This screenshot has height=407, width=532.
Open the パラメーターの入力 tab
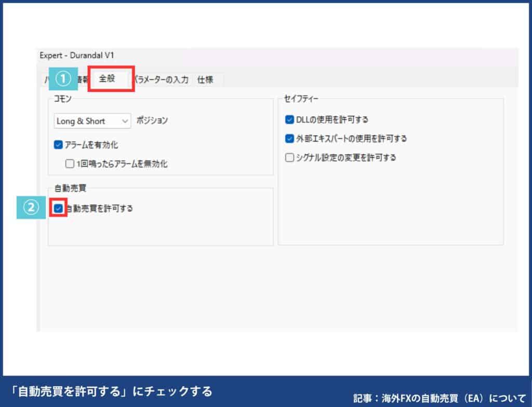161,79
